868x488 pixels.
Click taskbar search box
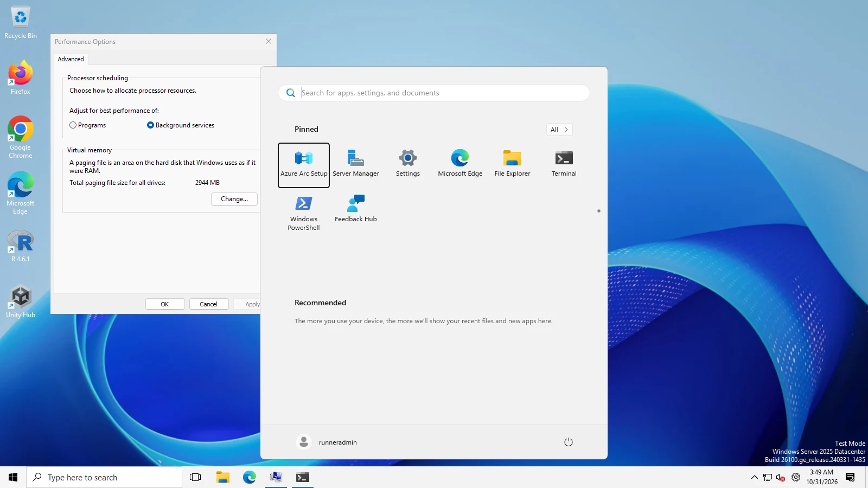coord(104,477)
